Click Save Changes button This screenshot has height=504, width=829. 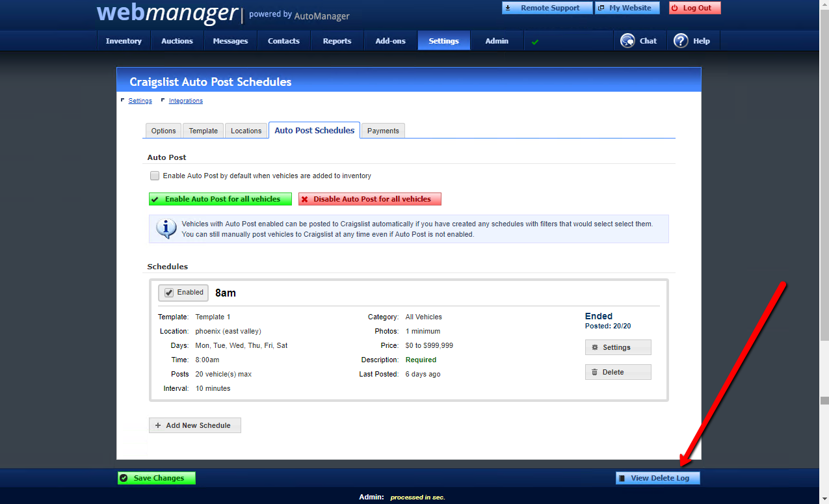pyautogui.click(x=156, y=478)
